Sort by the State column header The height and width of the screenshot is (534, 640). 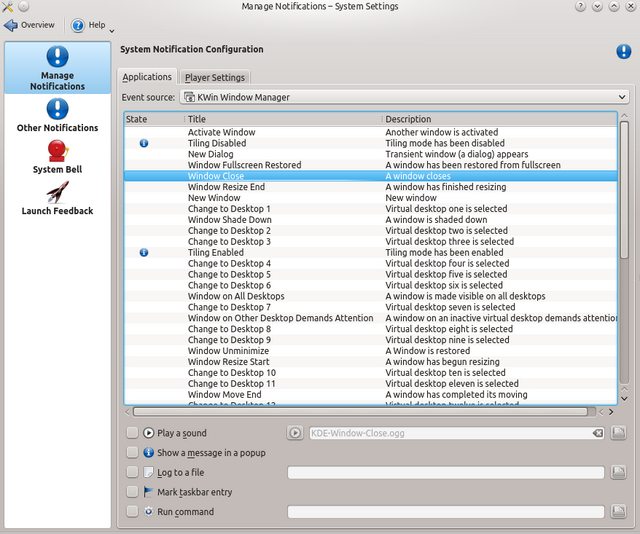[x=154, y=119]
